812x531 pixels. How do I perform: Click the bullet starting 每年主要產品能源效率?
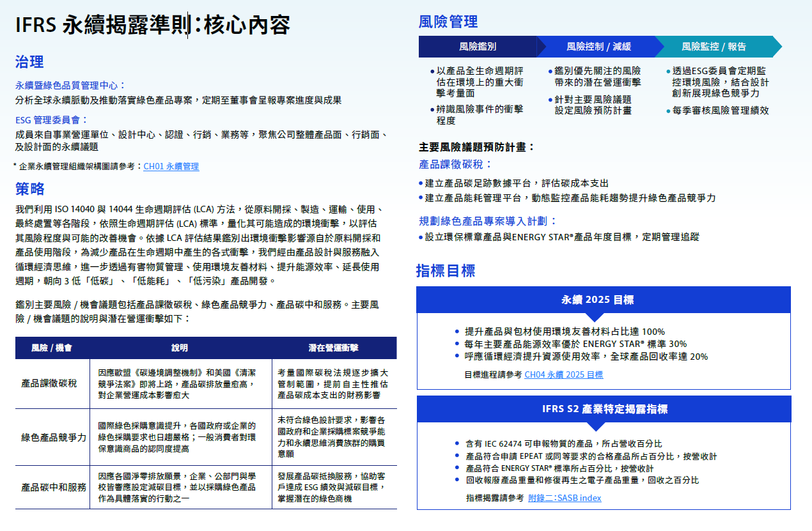[570, 344]
